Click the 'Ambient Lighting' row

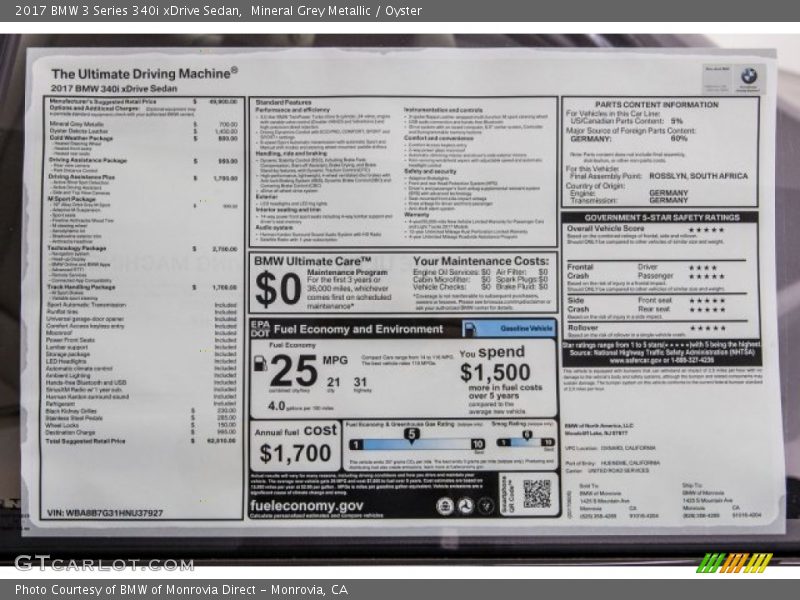pyautogui.click(x=141, y=376)
